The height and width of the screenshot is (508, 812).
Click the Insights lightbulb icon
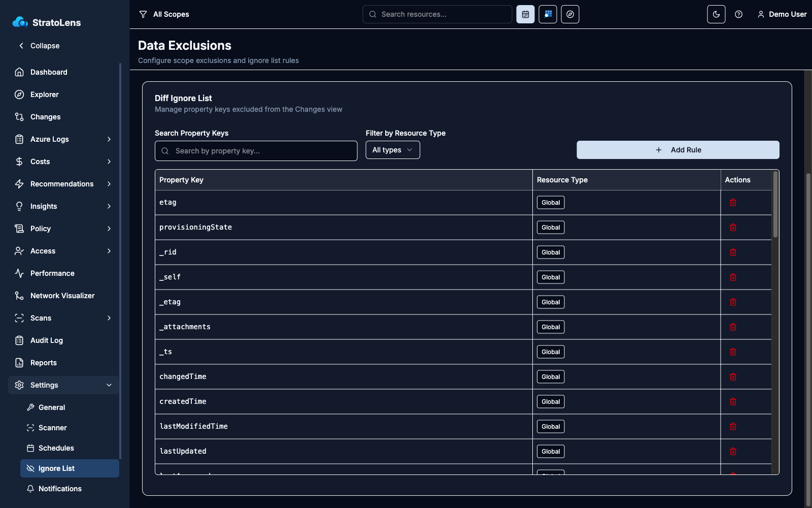(x=19, y=206)
